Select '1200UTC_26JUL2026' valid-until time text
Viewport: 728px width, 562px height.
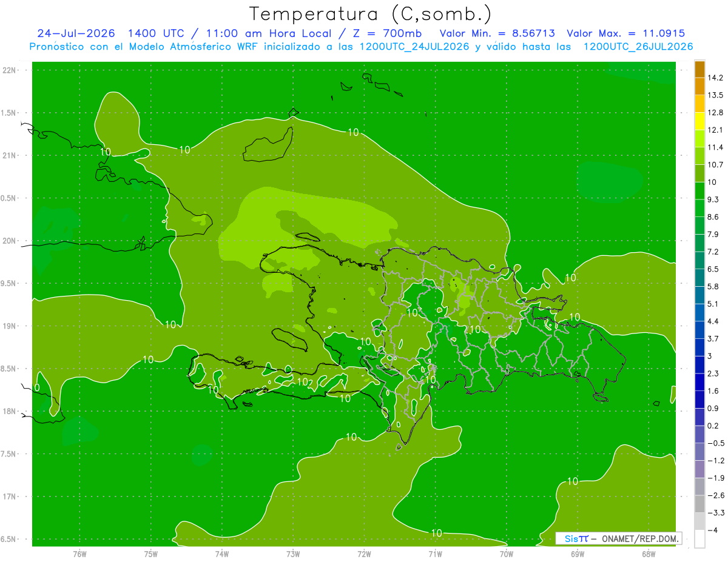pyautogui.click(x=638, y=47)
